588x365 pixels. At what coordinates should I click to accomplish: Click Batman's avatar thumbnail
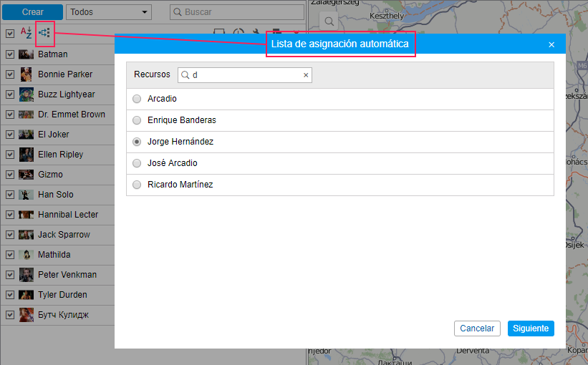(x=26, y=54)
